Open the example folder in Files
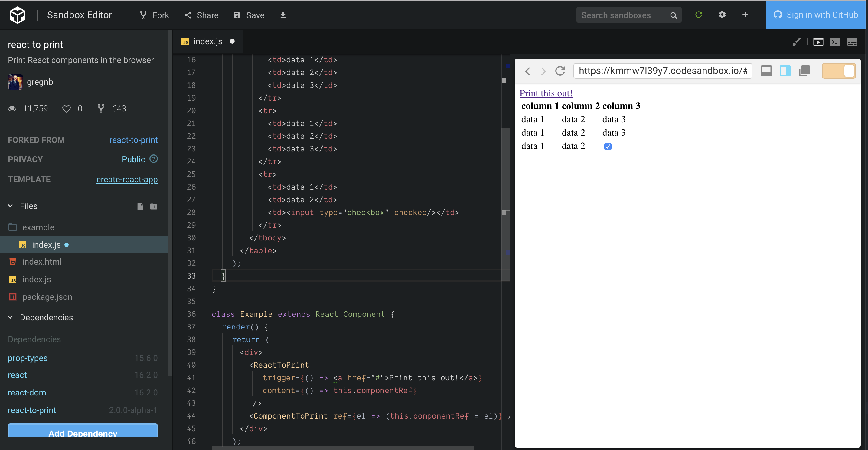This screenshot has height=450, width=868. [38, 227]
